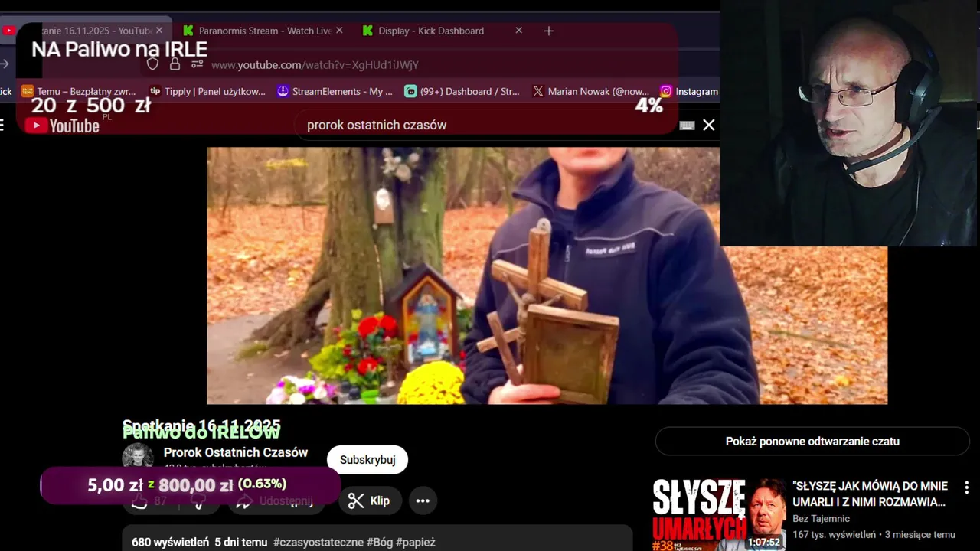The image size is (980, 551).
Task: Click the padlock site security icon
Action: [175, 64]
